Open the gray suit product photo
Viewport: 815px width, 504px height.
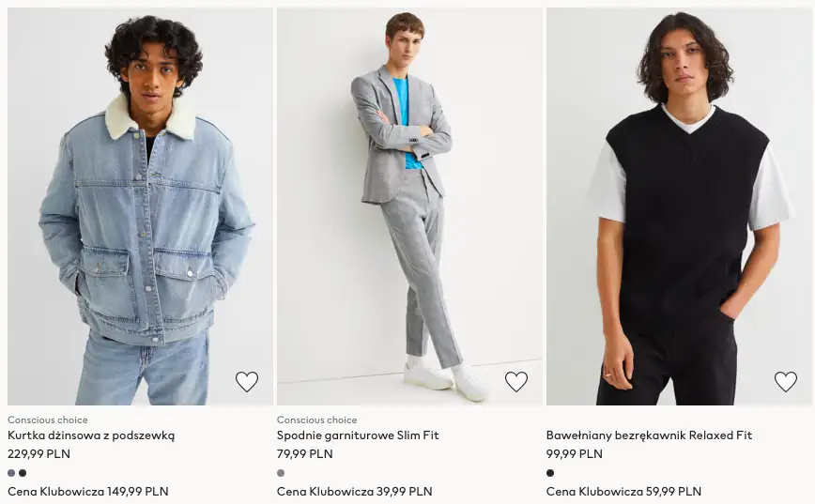tap(409, 206)
